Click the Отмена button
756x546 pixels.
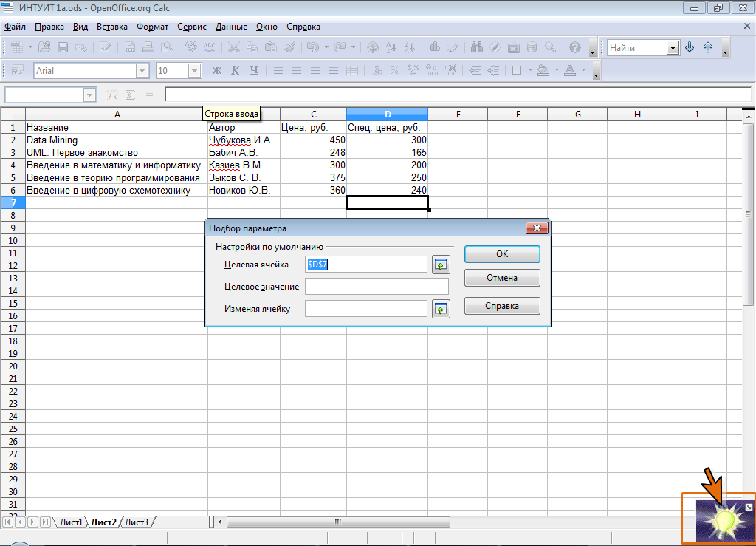[x=502, y=278]
